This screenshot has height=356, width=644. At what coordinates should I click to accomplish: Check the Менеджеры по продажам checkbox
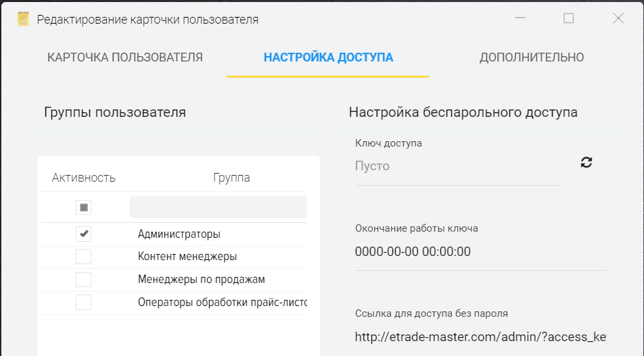84,280
